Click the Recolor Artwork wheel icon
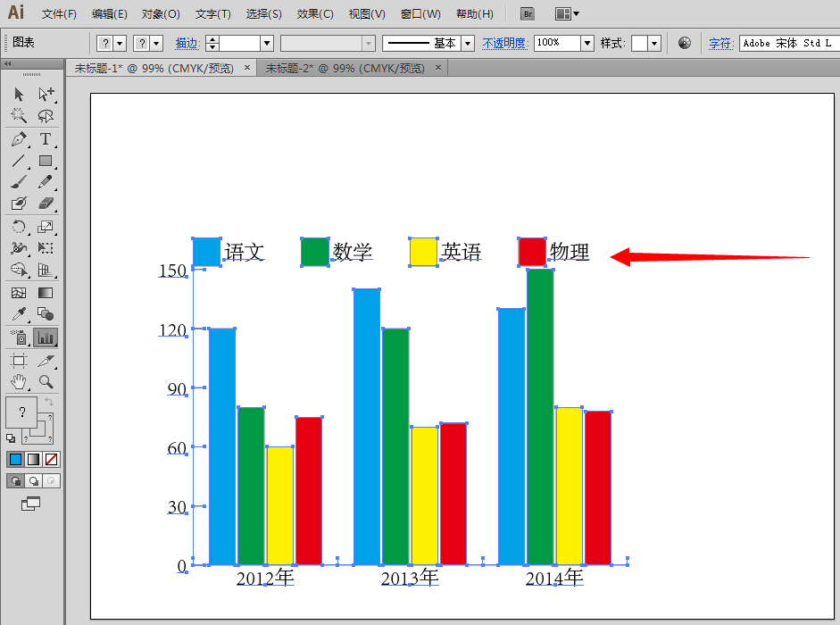Viewport: 840px width, 625px height. [x=684, y=43]
